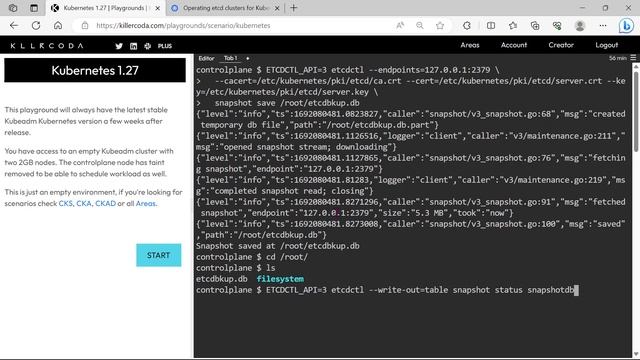Open the terminal hamburger menu
The height and width of the screenshot is (360, 640).
[633, 58]
